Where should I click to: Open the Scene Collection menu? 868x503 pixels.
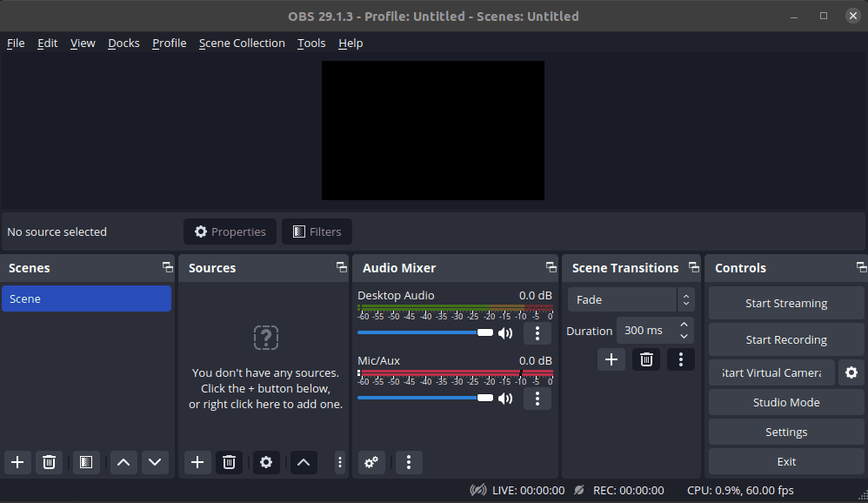tap(242, 43)
